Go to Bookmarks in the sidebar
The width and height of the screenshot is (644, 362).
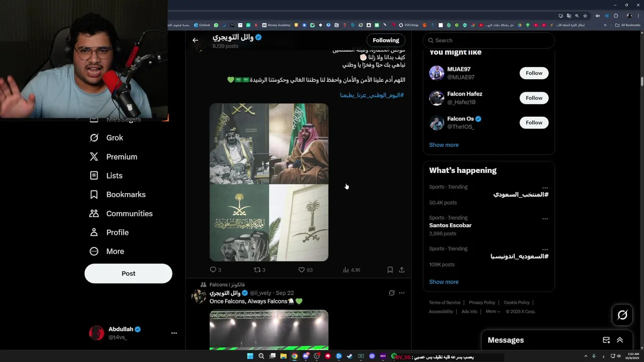118,195
